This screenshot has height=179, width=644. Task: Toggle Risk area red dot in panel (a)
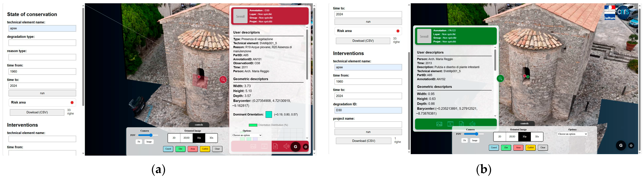click(x=72, y=103)
